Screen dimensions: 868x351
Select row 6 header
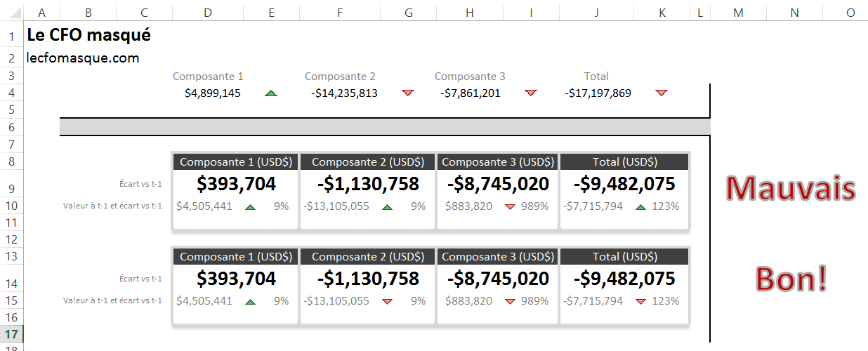tap(12, 127)
